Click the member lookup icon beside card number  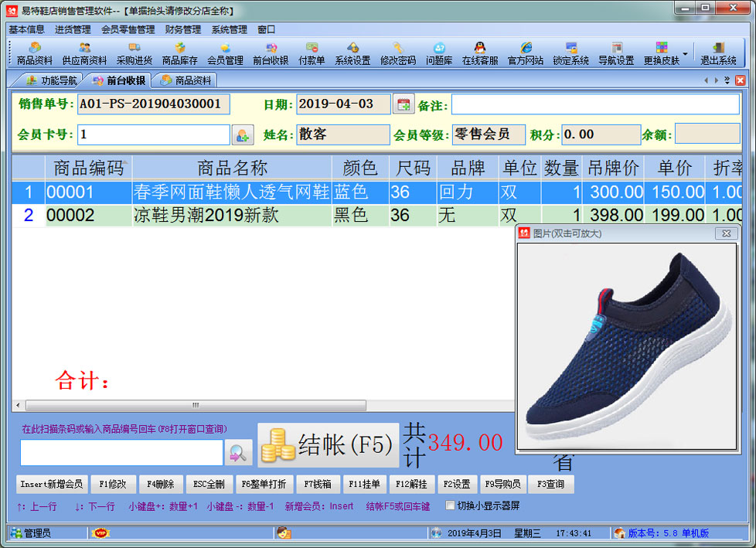click(x=243, y=135)
